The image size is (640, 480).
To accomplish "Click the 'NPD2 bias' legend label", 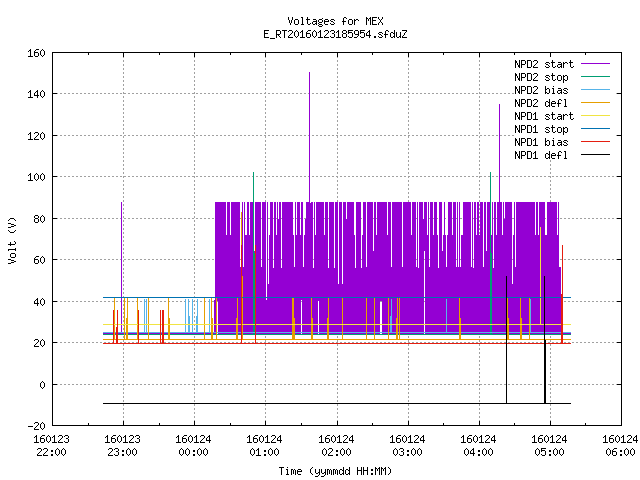I will (541, 90).
